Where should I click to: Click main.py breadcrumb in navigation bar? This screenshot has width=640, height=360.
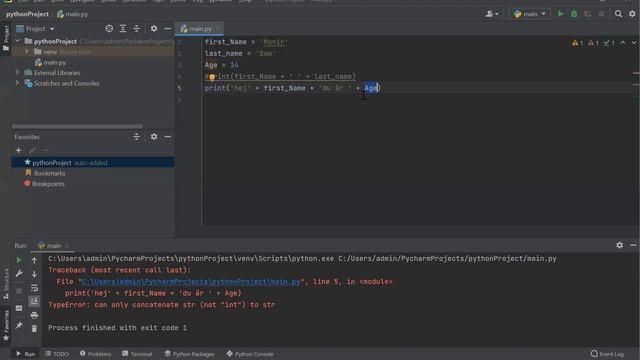point(73,14)
